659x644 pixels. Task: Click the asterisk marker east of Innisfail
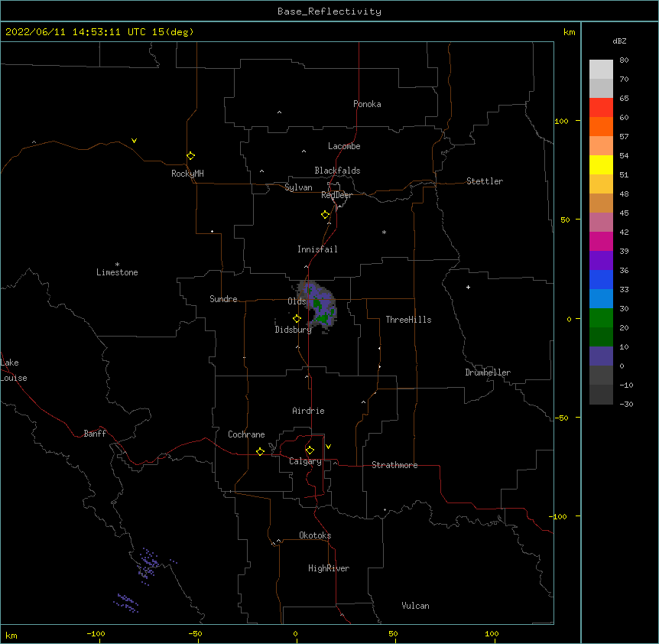[384, 232]
